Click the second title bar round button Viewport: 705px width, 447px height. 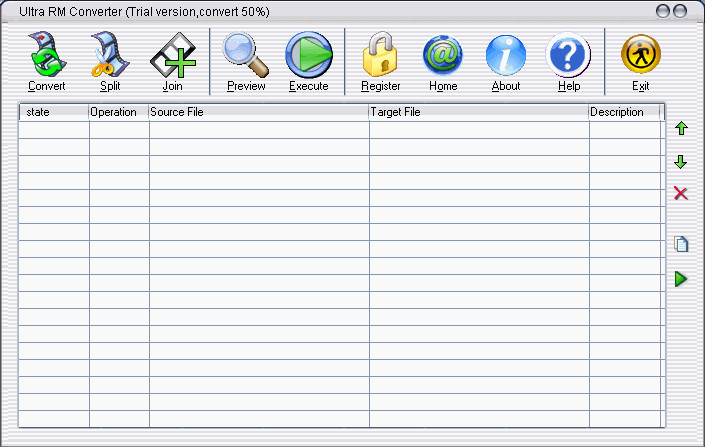pos(680,11)
